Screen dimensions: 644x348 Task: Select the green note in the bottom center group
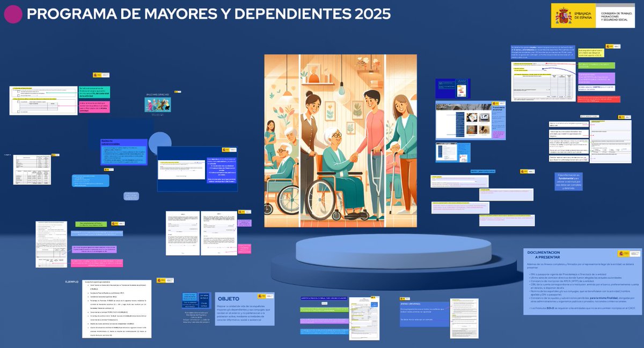(x=323, y=310)
